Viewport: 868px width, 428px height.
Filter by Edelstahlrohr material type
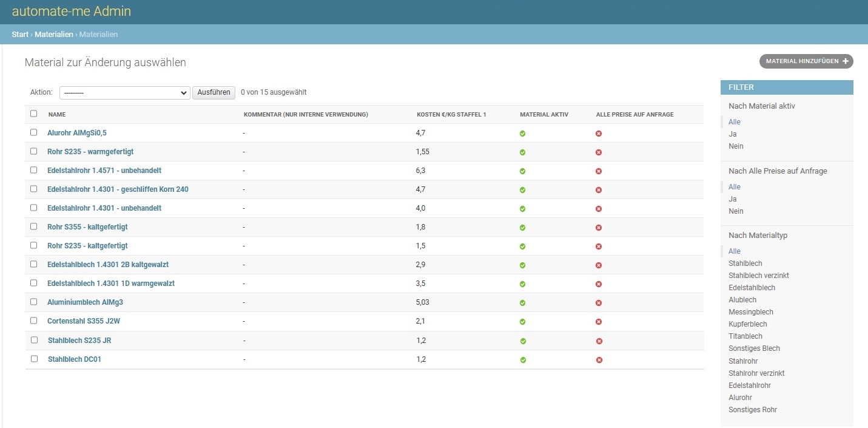click(x=749, y=386)
